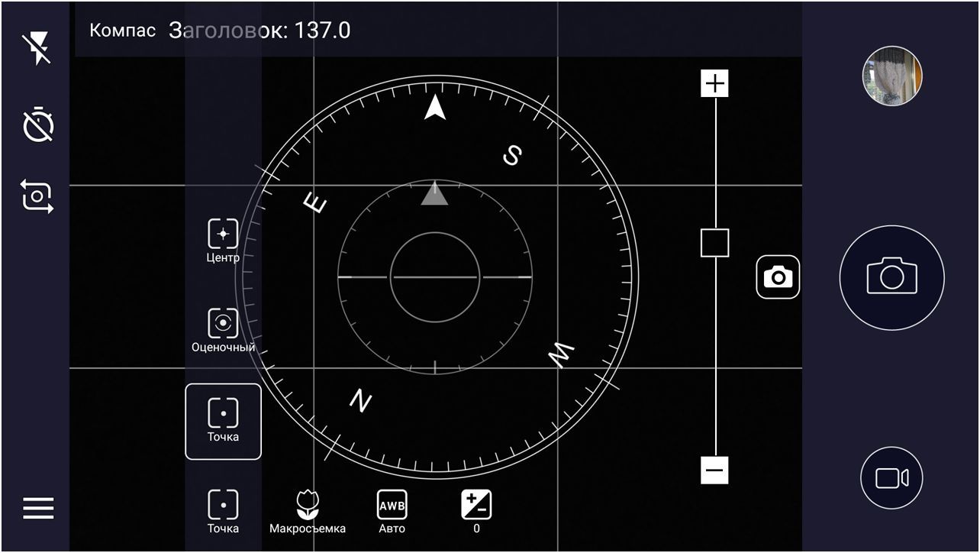
Task: Toggle the flash off icon
Action: 37,49
